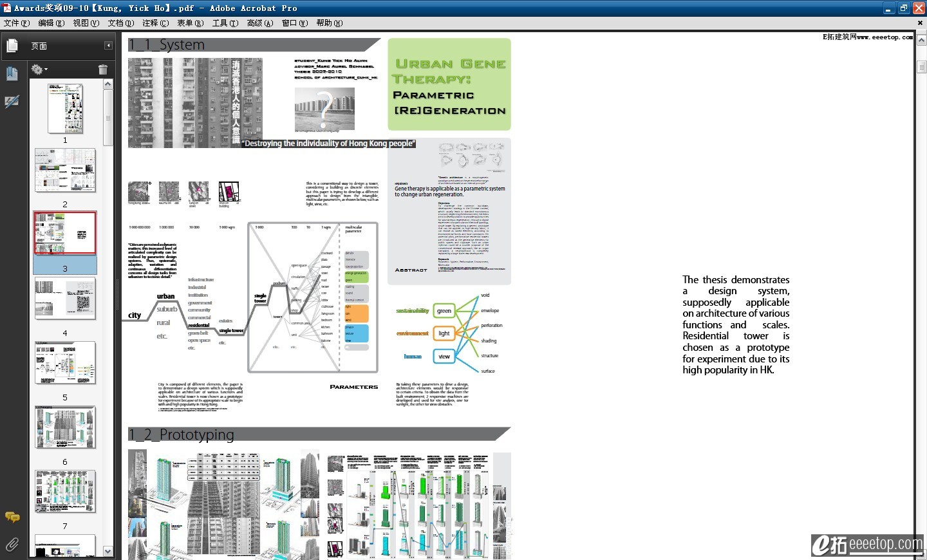This screenshot has height=560, width=927.
Task: Open the 高级(A) menu
Action: [x=260, y=23]
